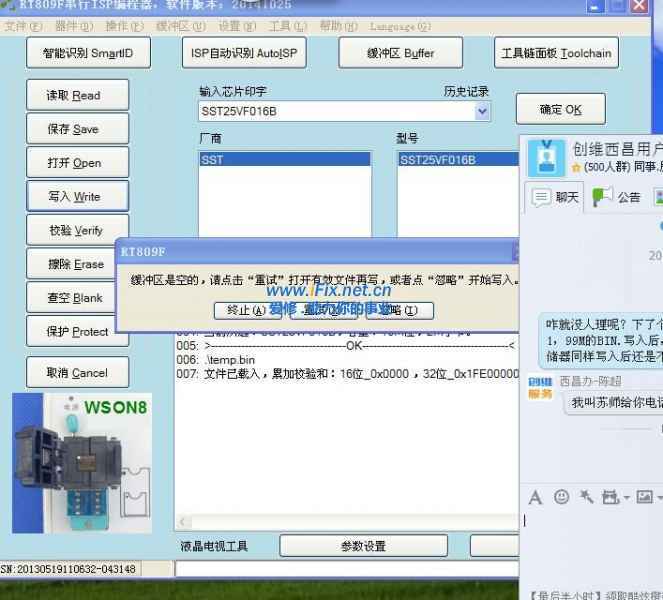Open the 缓冲区 Buffer panel button
Viewport: 663px width, 600px height.
pos(400,53)
